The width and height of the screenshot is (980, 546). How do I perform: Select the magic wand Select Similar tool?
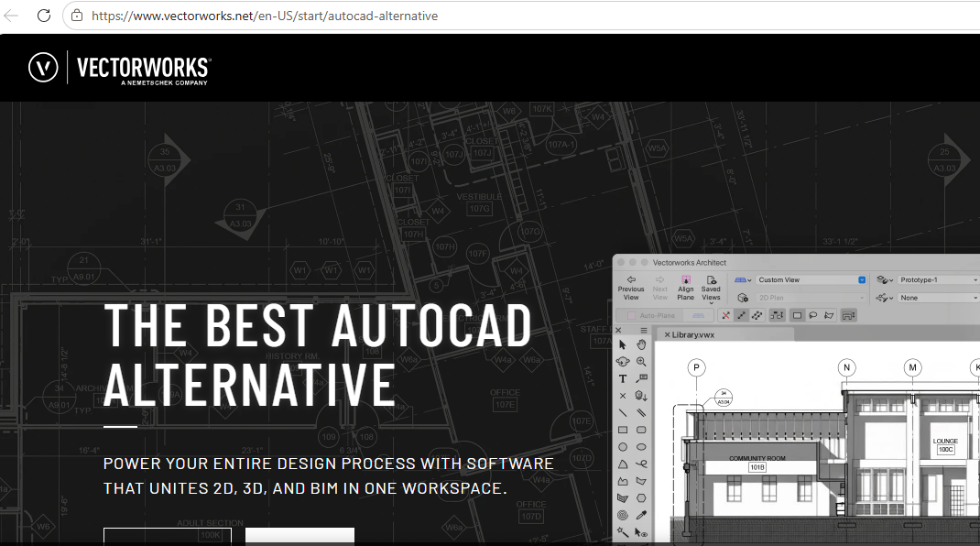click(x=623, y=532)
